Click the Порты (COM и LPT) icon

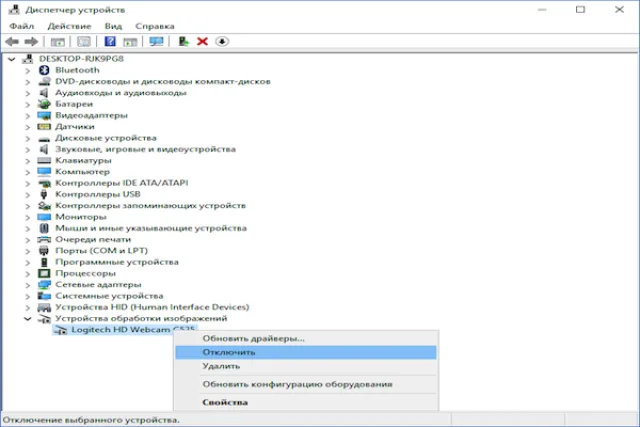pos(44,251)
